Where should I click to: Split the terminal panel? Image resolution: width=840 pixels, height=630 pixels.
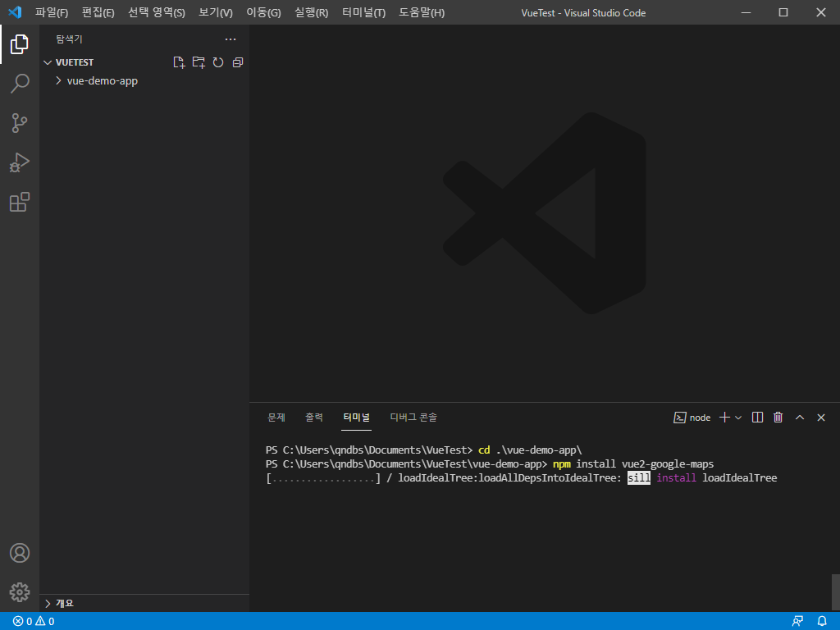click(x=757, y=418)
